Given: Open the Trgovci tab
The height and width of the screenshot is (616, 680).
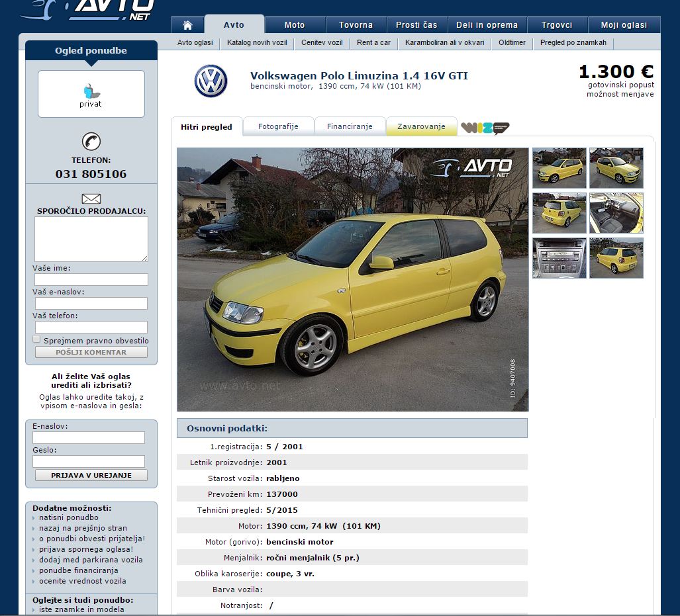Looking at the screenshot, I should pyautogui.click(x=557, y=25).
